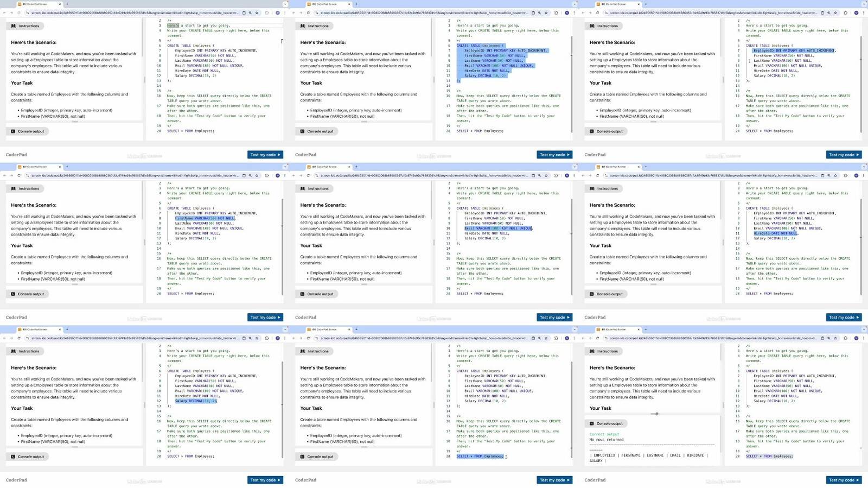The image size is (868, 488).
Task: Open Console output where Salary line is highlighted
Action: point(28,457)
